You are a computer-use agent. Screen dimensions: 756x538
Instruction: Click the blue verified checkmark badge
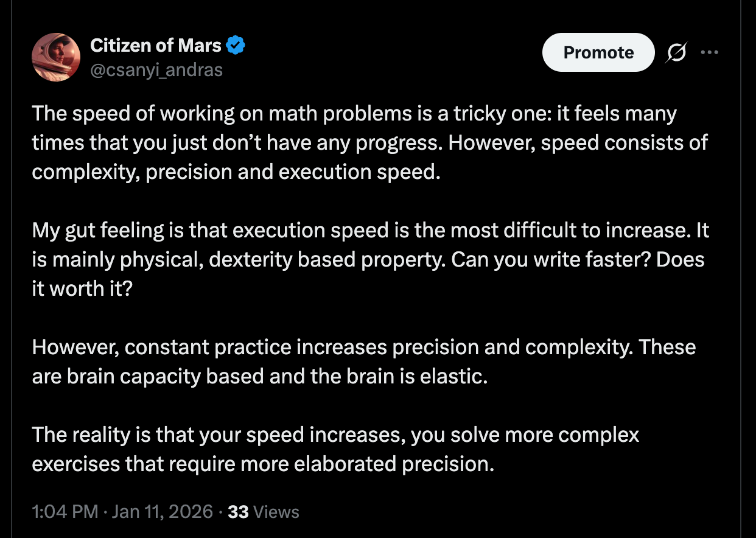pyautogui.click(x=236, y=45)
